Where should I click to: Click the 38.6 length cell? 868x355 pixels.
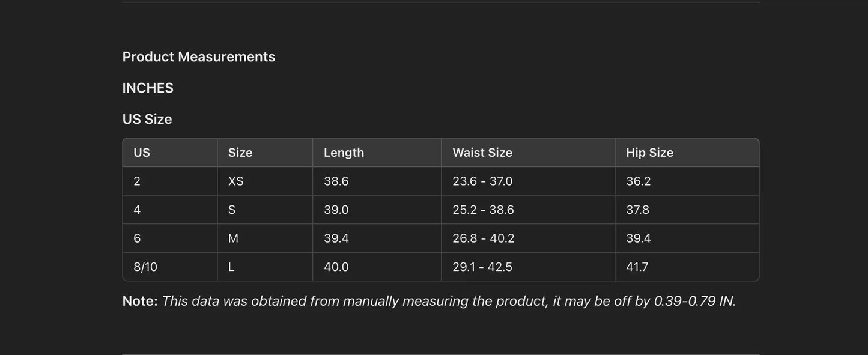coord(336,181)
